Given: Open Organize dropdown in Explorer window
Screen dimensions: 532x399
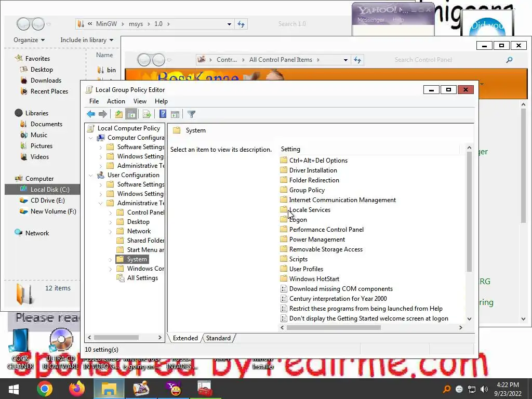Looking at the screenshot, I should (x=29, y=39).
